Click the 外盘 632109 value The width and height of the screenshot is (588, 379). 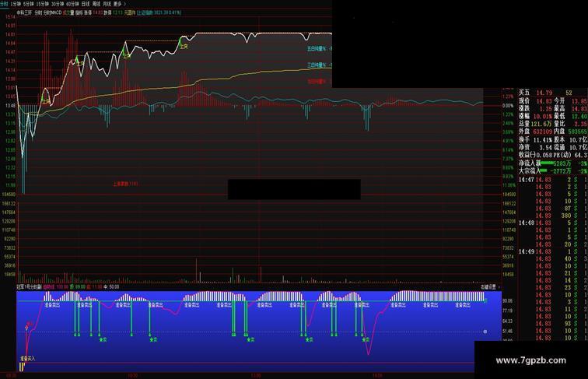[542, 132]
